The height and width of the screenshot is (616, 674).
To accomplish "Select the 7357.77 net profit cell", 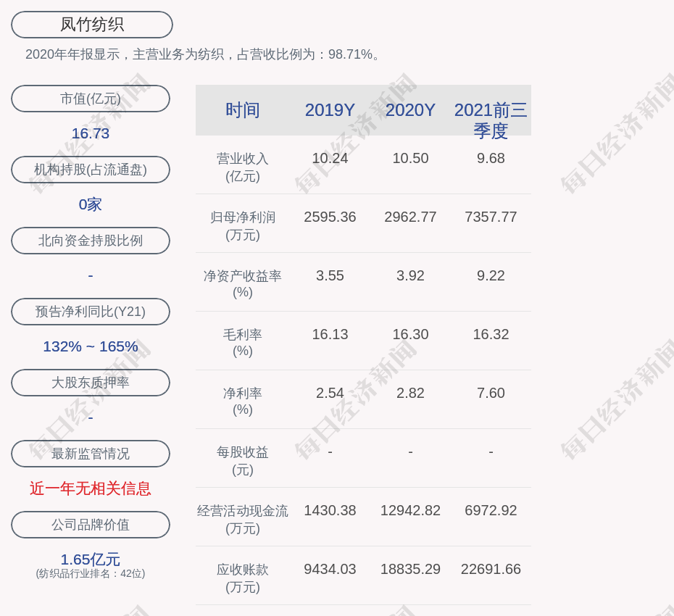I will tap(491, 217).
